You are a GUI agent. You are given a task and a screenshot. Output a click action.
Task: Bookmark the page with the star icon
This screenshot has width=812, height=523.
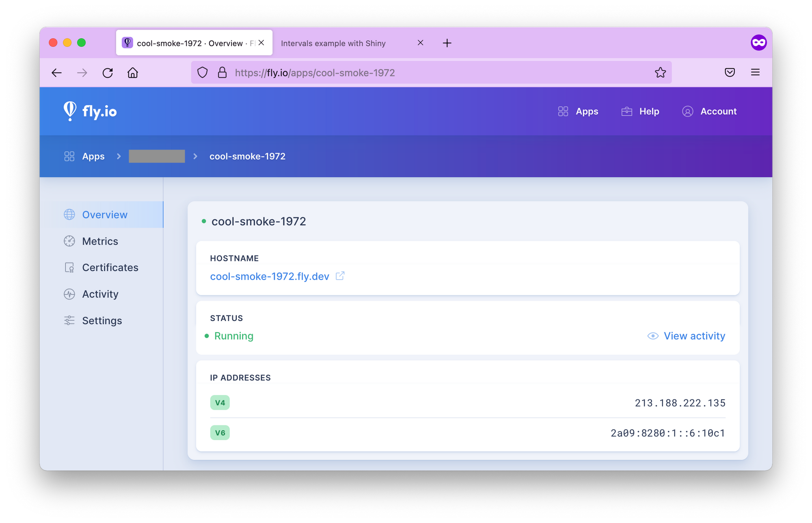661,72
